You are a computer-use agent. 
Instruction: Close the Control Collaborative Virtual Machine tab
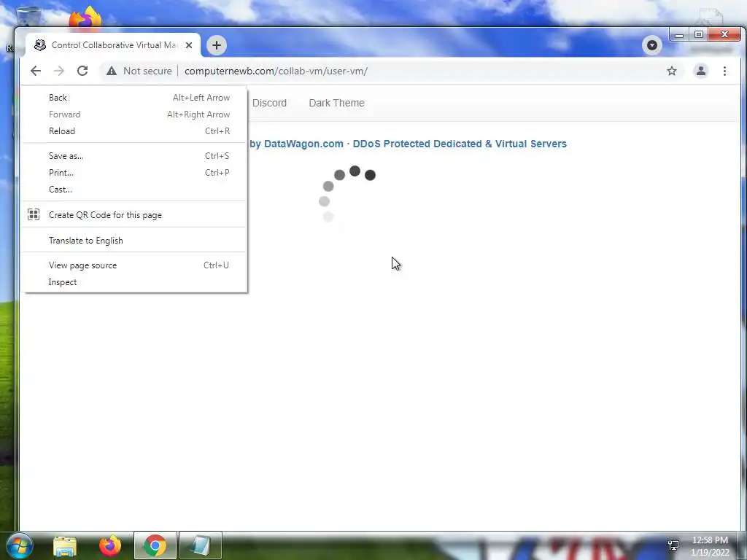click(189, 45)
